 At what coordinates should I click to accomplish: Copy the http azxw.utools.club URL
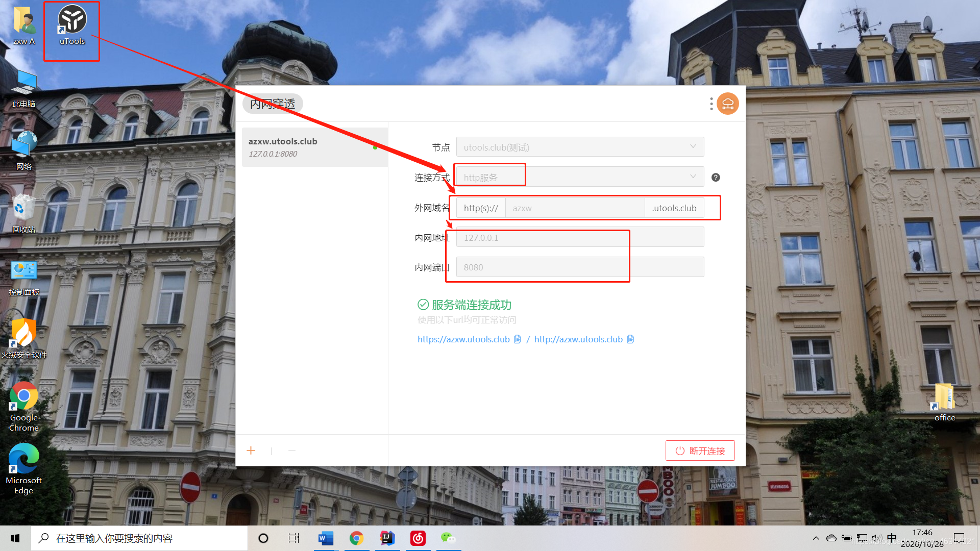(x=630, y=339)
